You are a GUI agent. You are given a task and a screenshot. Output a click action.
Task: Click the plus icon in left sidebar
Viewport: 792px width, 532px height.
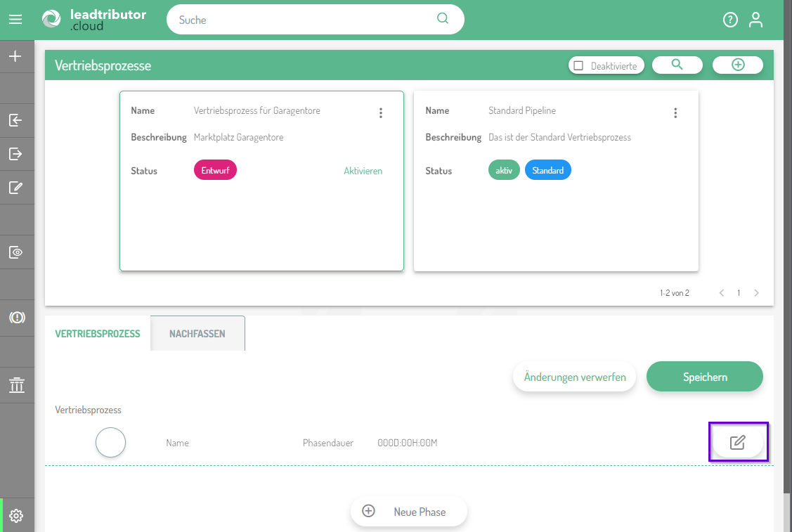click(15, 56)
